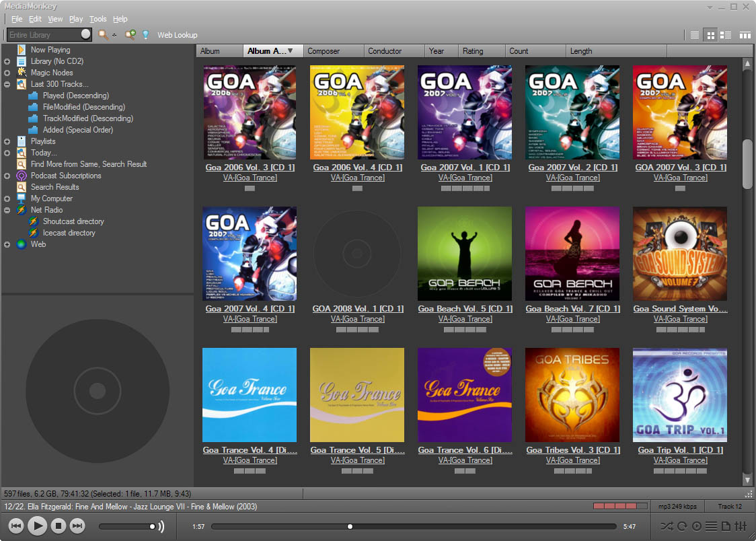Open the equalizer settings icon
756x541 pixels.
click(x=741, y=526)
